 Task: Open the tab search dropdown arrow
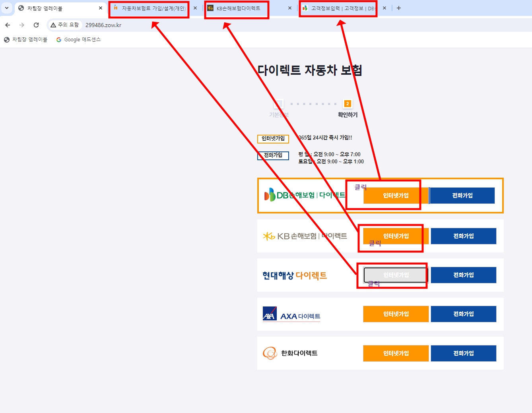pyautogui.click(x=7, y=8)
